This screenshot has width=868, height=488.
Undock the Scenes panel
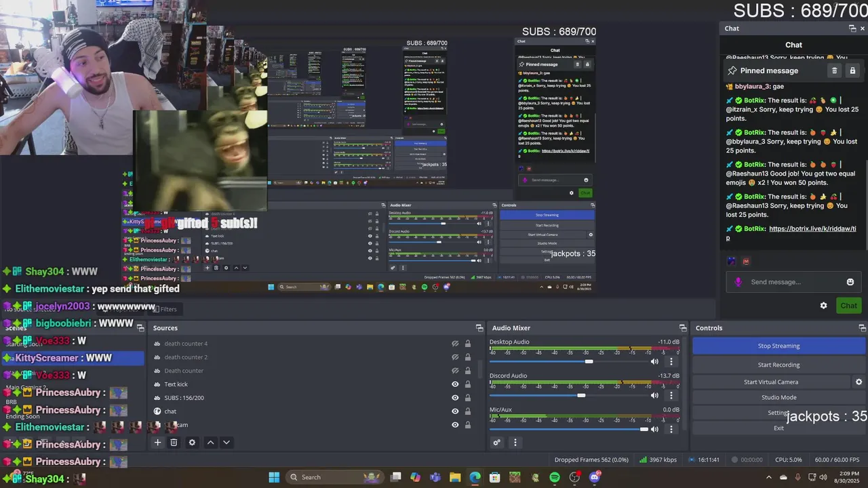pos(140,328)
